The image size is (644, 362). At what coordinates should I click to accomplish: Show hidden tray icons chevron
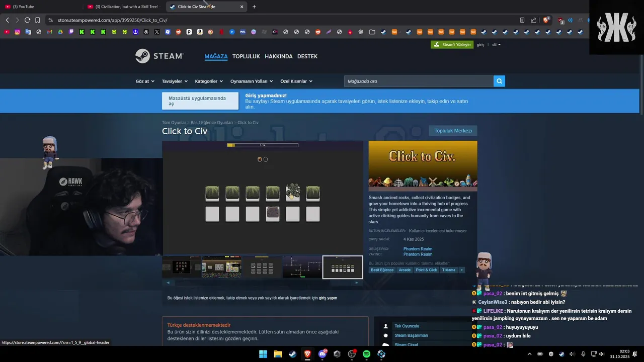[x=529, y=354]
